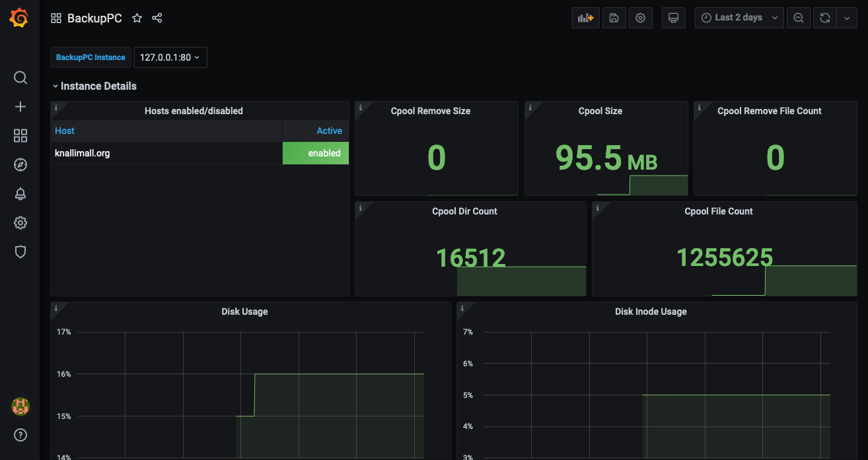868x460 pixels.
Task: Click the Add panel button
Action: coord(585,18)
